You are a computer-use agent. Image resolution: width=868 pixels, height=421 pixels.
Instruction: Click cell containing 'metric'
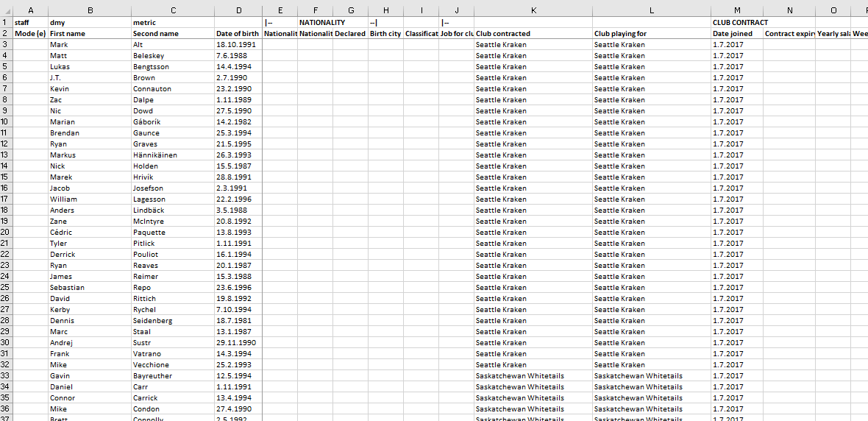pos(173,23)
